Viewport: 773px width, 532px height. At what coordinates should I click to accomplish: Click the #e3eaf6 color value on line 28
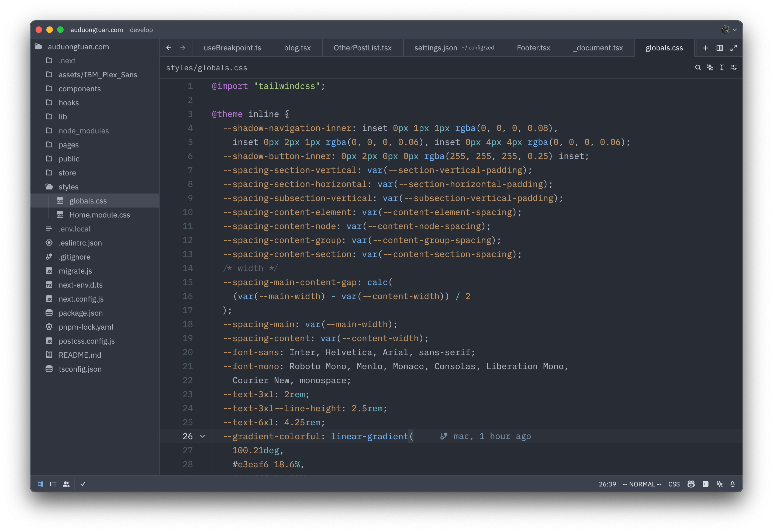click(250, 464)
